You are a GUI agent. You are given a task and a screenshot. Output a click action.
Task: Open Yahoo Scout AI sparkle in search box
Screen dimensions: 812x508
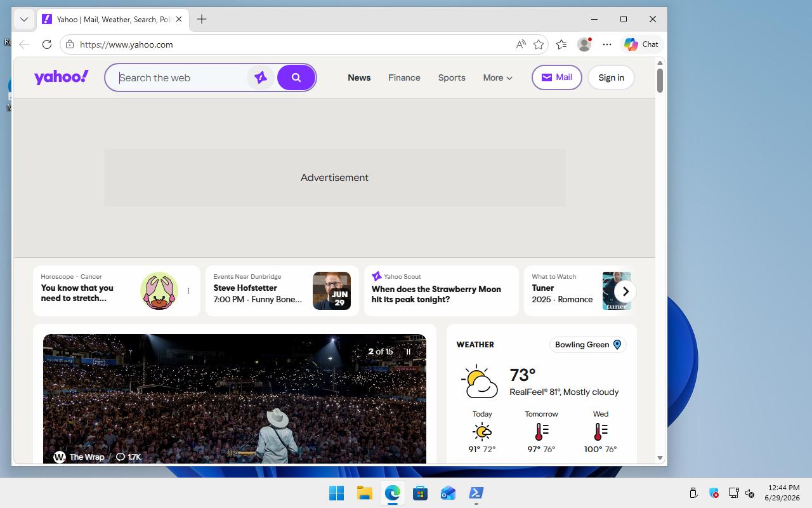(260, 77)
